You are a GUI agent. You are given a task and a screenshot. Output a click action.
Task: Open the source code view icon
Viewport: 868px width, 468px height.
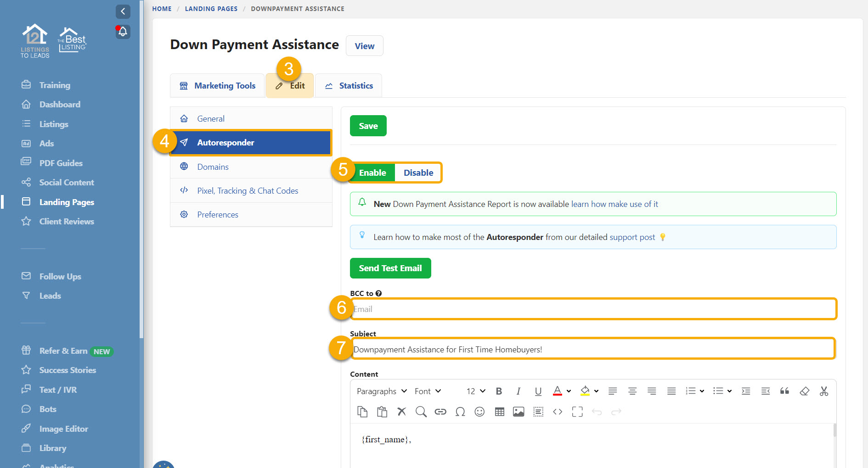pos(558,412)
